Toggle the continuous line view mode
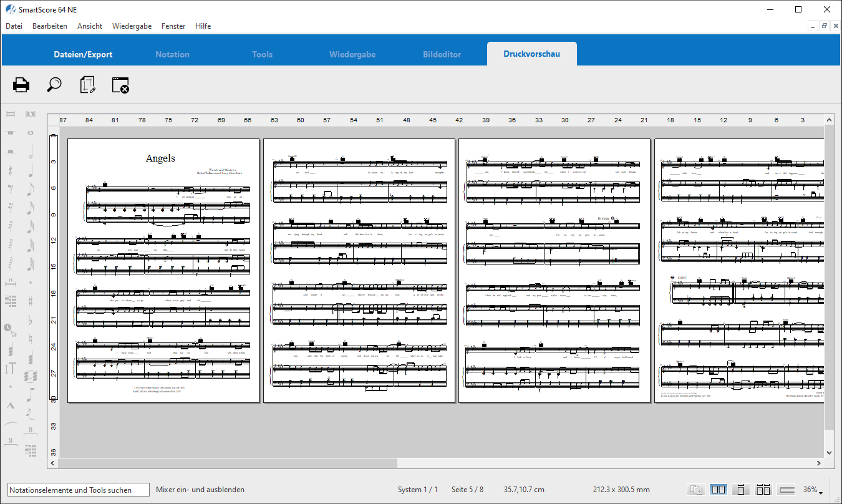 tap(786, 490)
